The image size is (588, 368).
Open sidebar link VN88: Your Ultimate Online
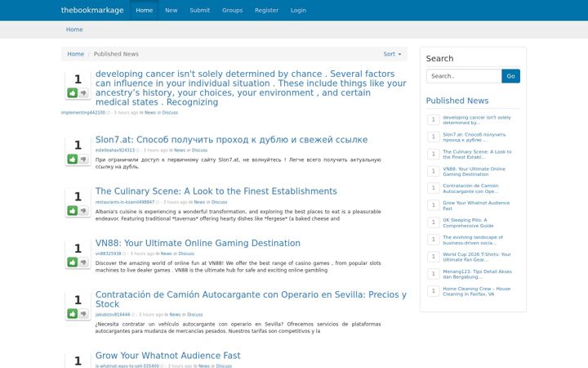pos(474,172)
